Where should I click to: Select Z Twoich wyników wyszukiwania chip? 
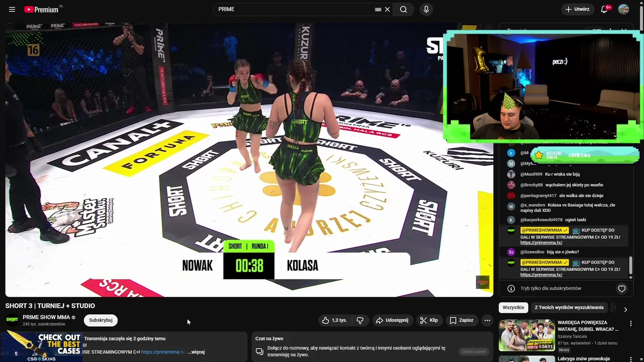tap(569, 307)
